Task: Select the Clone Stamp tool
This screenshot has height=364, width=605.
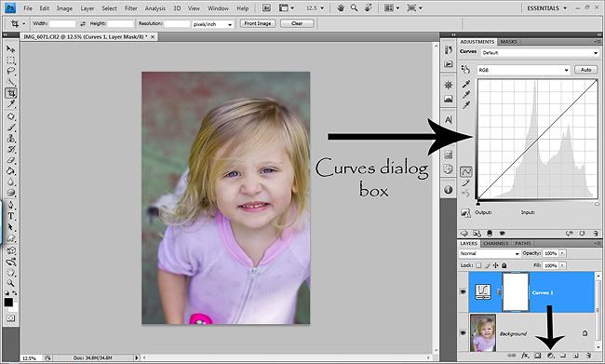Action: point(10,138)
